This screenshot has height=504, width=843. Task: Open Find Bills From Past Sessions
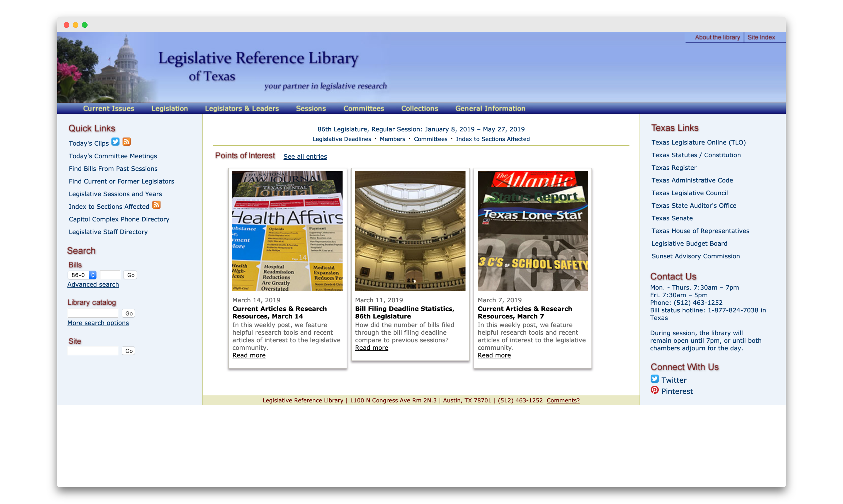113,168
